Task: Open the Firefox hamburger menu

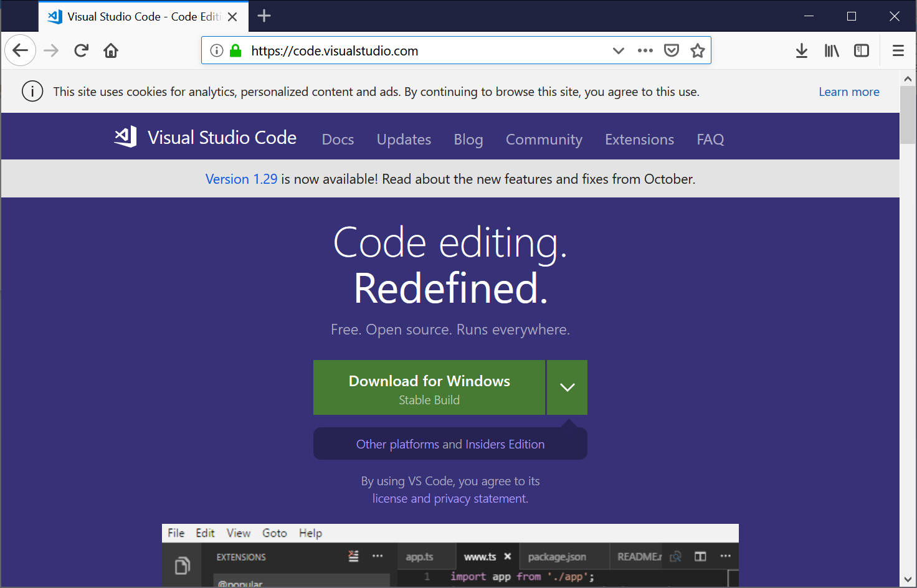Action: [898, 50]
